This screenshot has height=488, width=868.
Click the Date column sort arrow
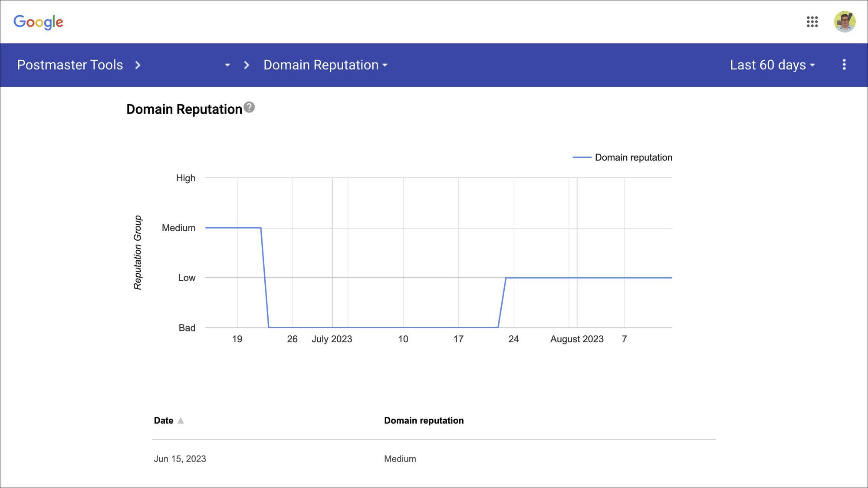pyautogui.click(x=181, y=420)
